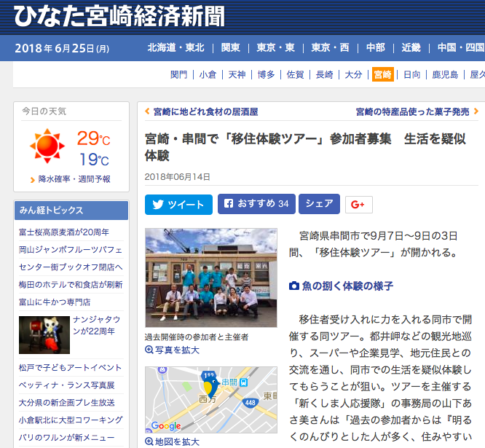485x448 pixels.
Task: Open topic text ナンジャタウンが22周年
Action: tap(97, 325)
